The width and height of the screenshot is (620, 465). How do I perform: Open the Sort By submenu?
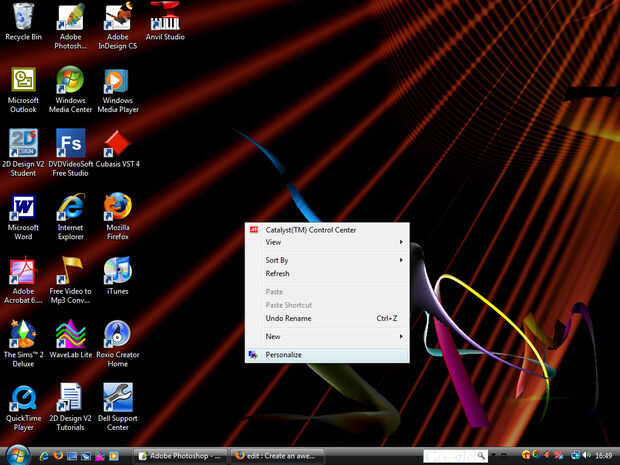pyautogui.click(x=327, y=260)
